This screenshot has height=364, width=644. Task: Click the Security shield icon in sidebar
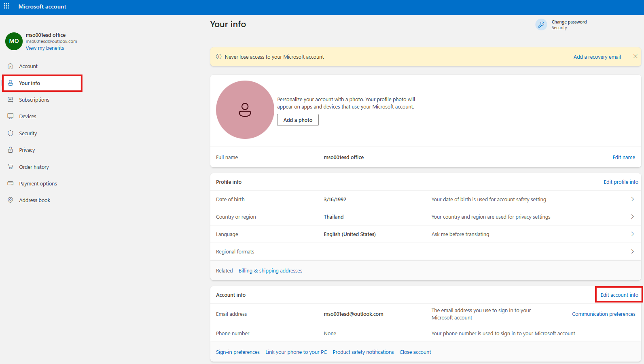tap(11, 133)
